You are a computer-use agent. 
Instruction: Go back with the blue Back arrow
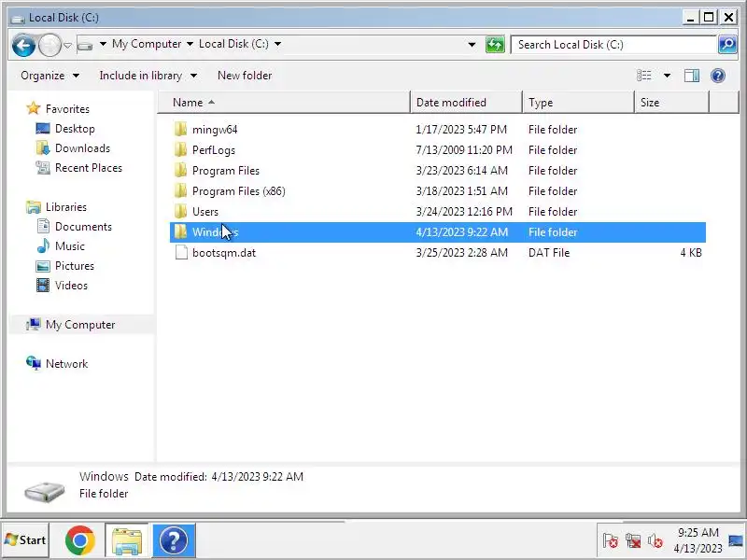click(23, 45)
